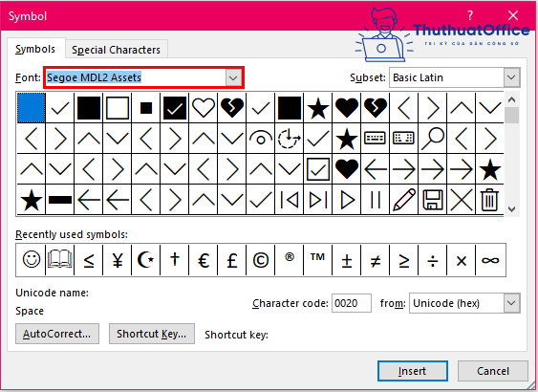Select the outlined checkbox with checkmark symbol

click(318, 169)
